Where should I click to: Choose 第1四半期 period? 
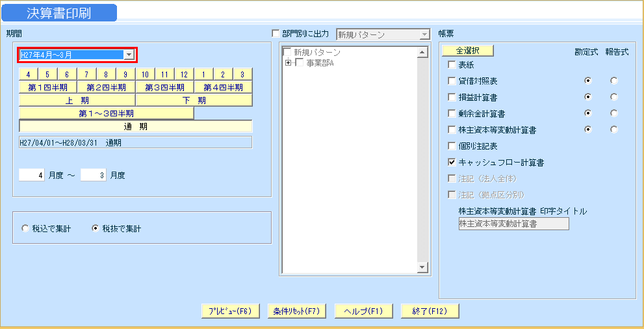click(x=47, y=88)
